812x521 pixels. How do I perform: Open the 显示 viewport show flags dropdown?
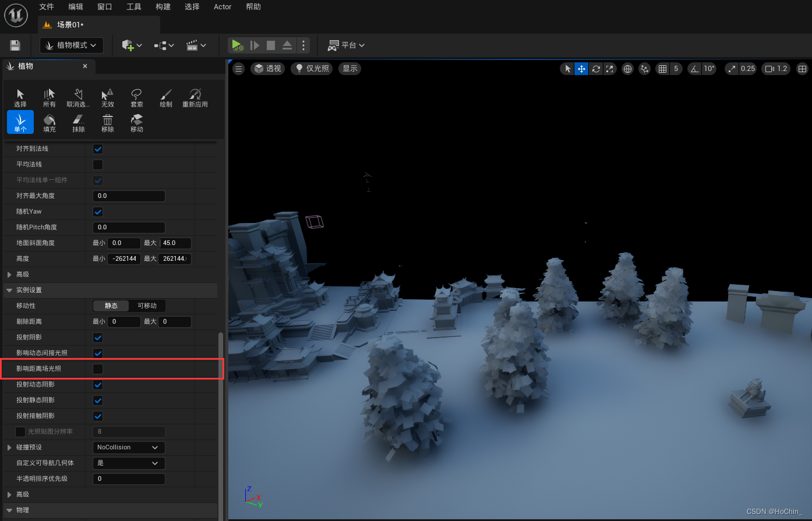click(349, 68)
